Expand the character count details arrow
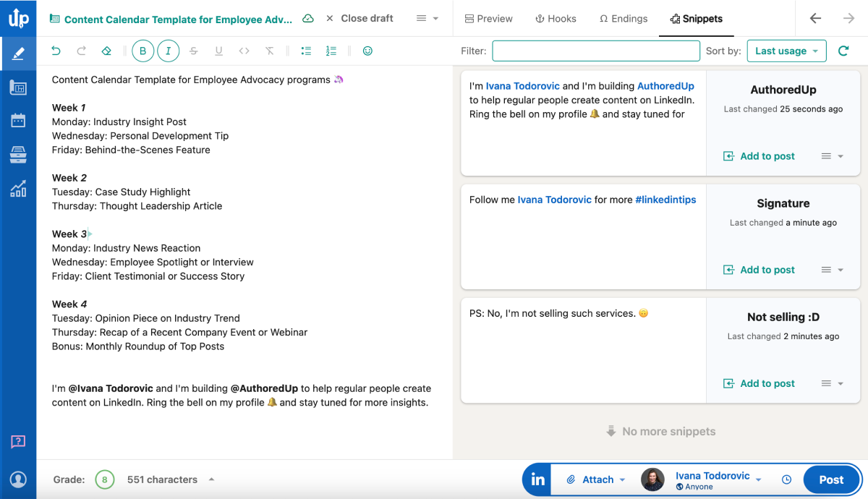This screenshot has width=868, height=499. click(211, 479)
